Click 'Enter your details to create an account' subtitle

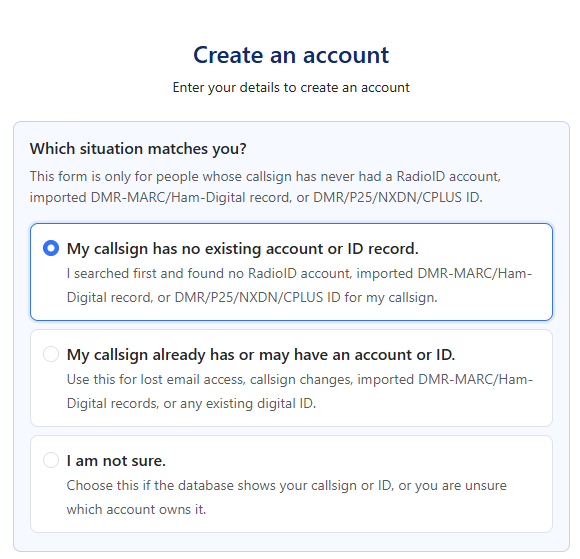(x=291, y=88)
